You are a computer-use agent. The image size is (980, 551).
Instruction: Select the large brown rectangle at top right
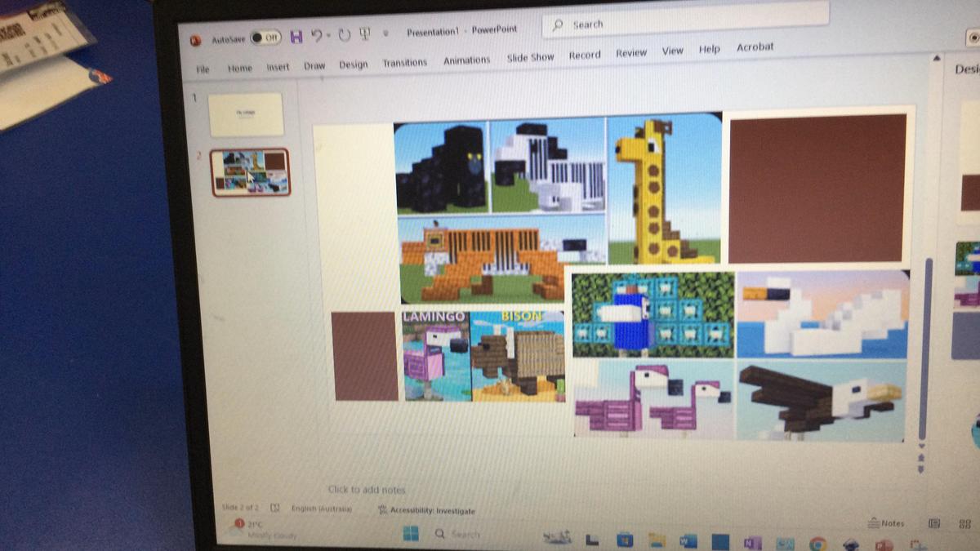817,188
